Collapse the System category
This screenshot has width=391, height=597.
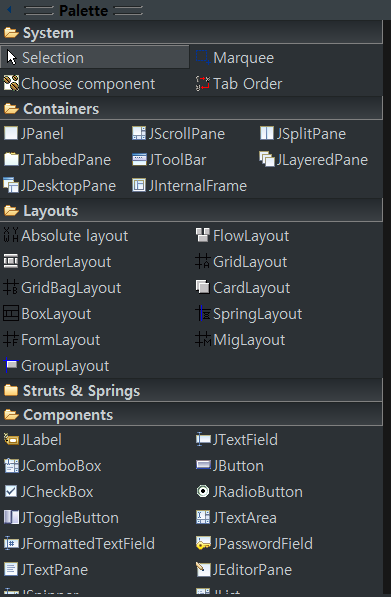point(191,33)
